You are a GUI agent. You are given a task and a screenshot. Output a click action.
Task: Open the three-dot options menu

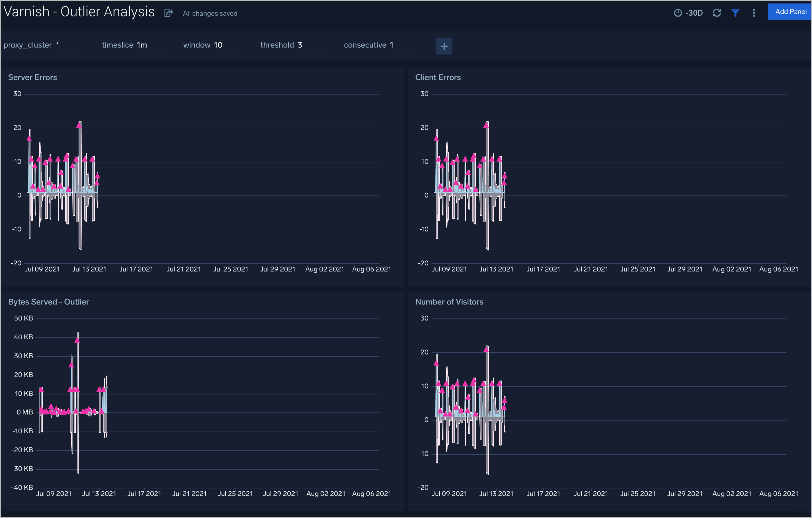[x=753, y=13]
